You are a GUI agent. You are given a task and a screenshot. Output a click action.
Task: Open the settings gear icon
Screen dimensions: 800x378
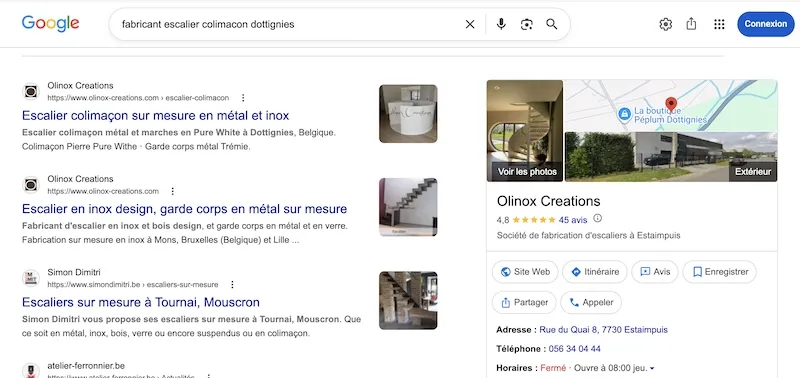point(665,24)
